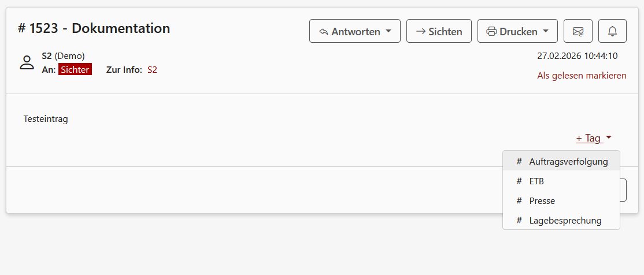
Task: Open the Drucken dropdown caret
Action: pos(546,31)
